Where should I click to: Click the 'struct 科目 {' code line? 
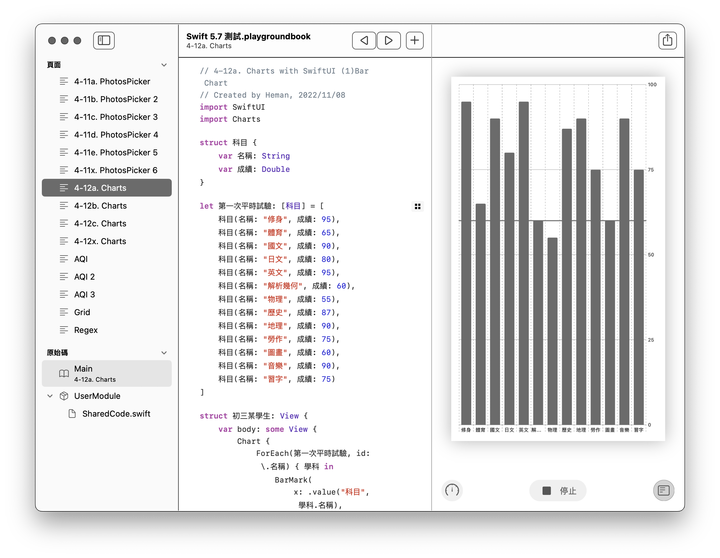click(228, 143)
